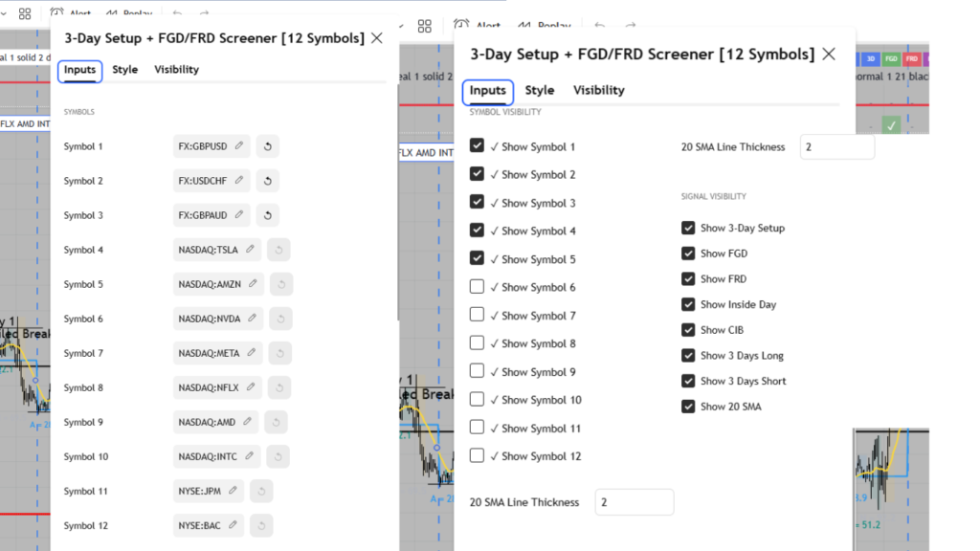Focus the SMA thickness field below Show Symbol 12
Image resolution: width=980 pixels, height=551 pixels.
[634, 502]
